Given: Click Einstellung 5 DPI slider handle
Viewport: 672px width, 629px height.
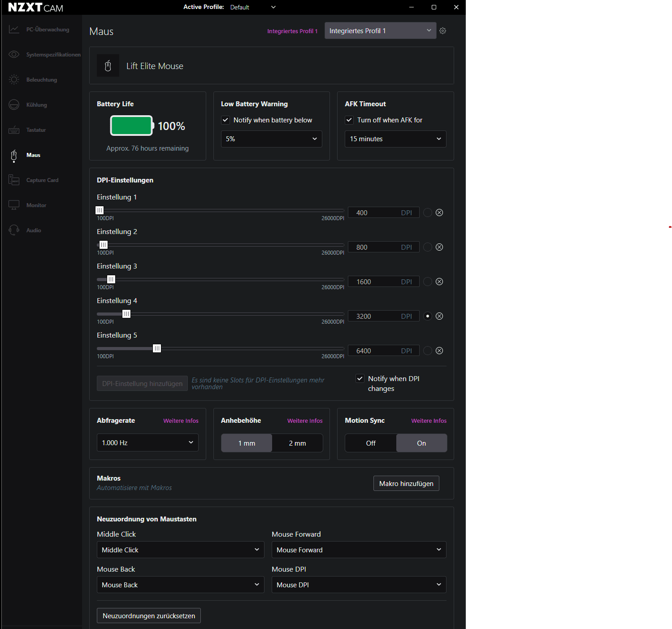Looking at the screenshot, I should 157,348.
